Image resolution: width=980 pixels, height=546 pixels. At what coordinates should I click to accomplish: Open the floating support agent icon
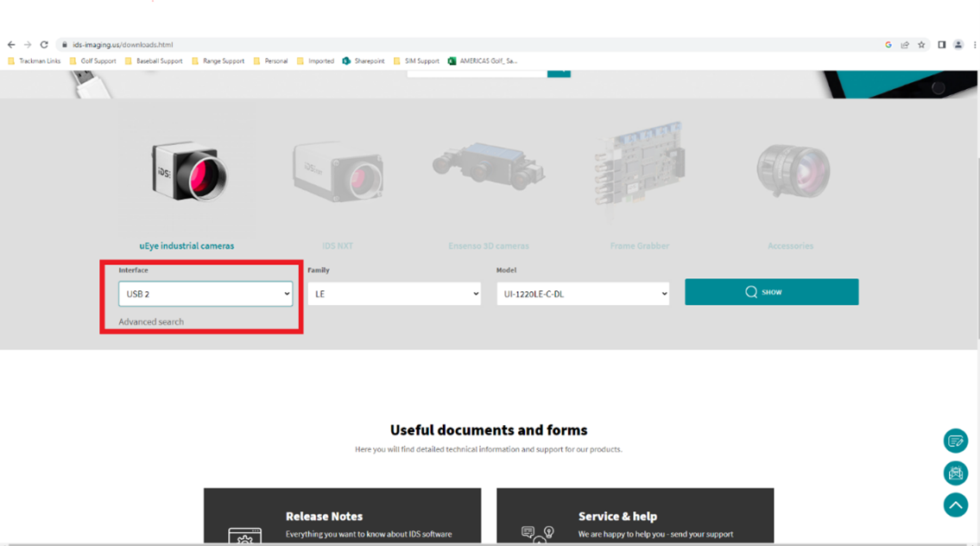(x=956, y=473)
